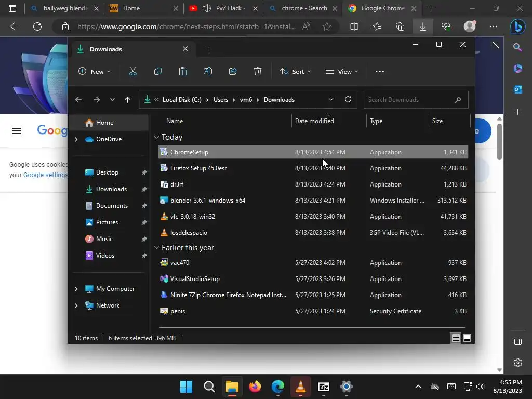This screenshot has width=532, height=399.
Task: Click the Bing Chat sidebar icon
Action: (518, 27)
